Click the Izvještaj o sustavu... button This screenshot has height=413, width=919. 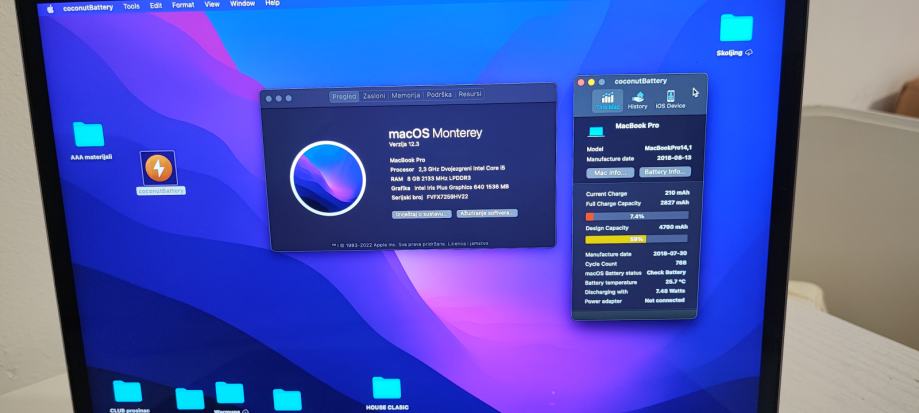pyautogui.click(x=422, y=214)
